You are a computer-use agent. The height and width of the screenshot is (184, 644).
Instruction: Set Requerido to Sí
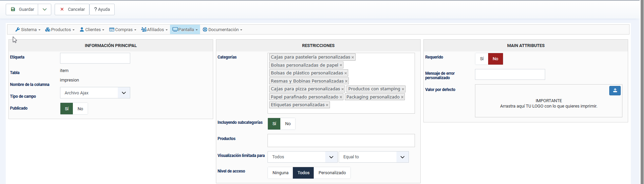tap(482, 59)
